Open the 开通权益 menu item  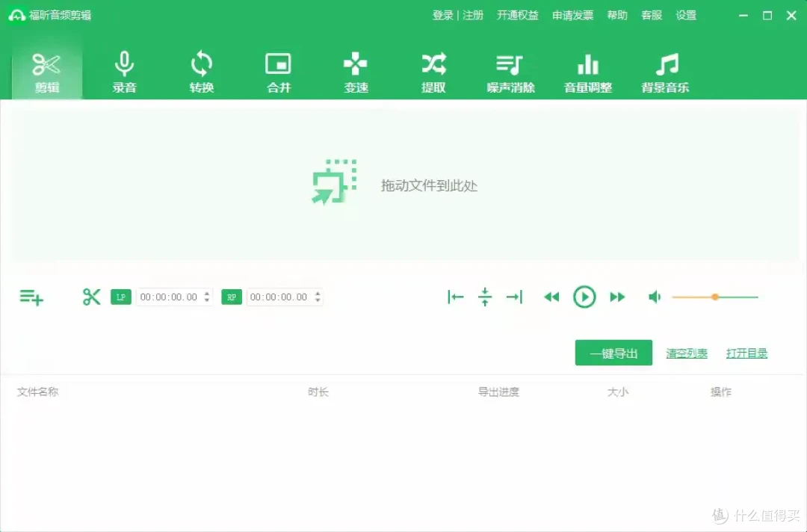click(x=517, y=16)
